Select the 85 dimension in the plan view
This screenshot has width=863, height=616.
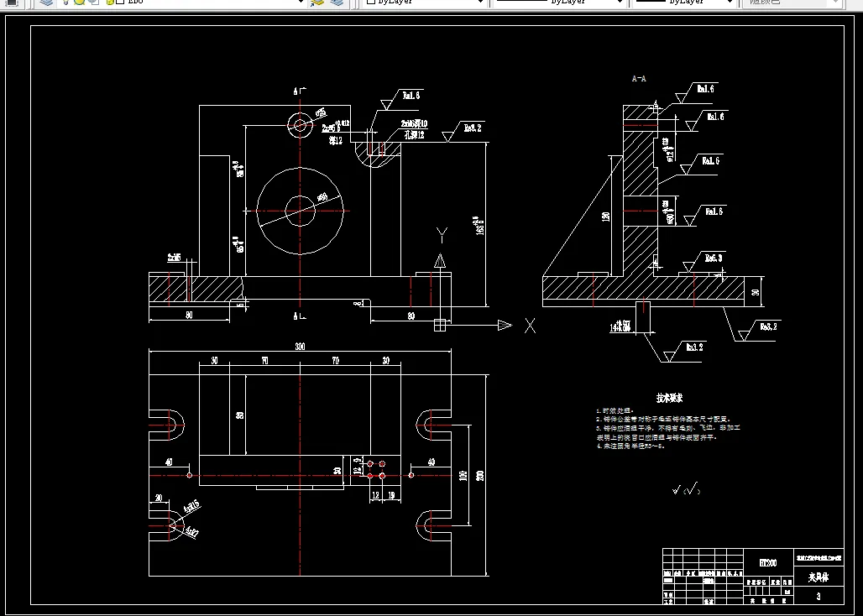(240, 415)
